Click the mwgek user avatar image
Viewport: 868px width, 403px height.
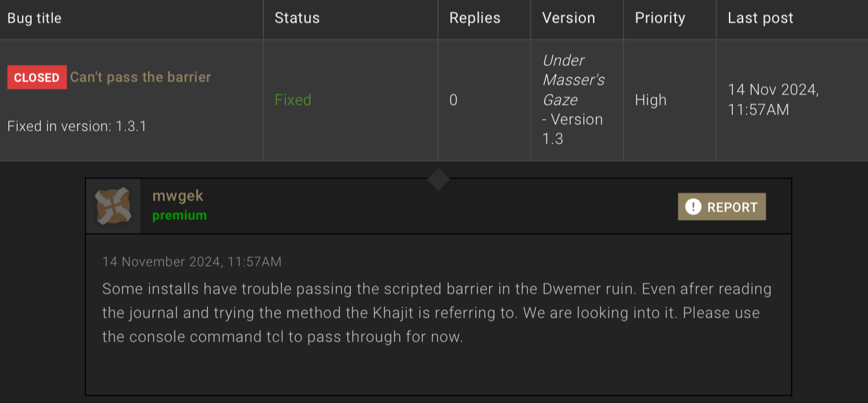tap(113, 206)
